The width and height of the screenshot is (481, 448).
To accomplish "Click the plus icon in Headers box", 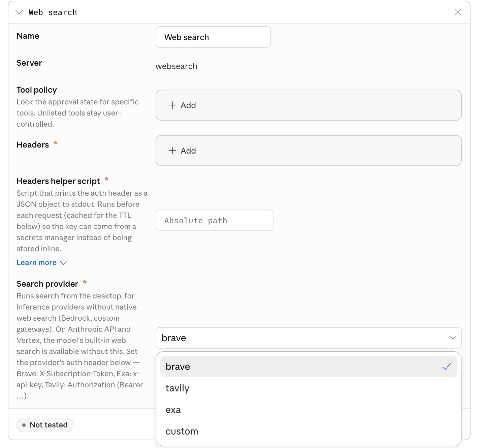I will click(172, 151).
